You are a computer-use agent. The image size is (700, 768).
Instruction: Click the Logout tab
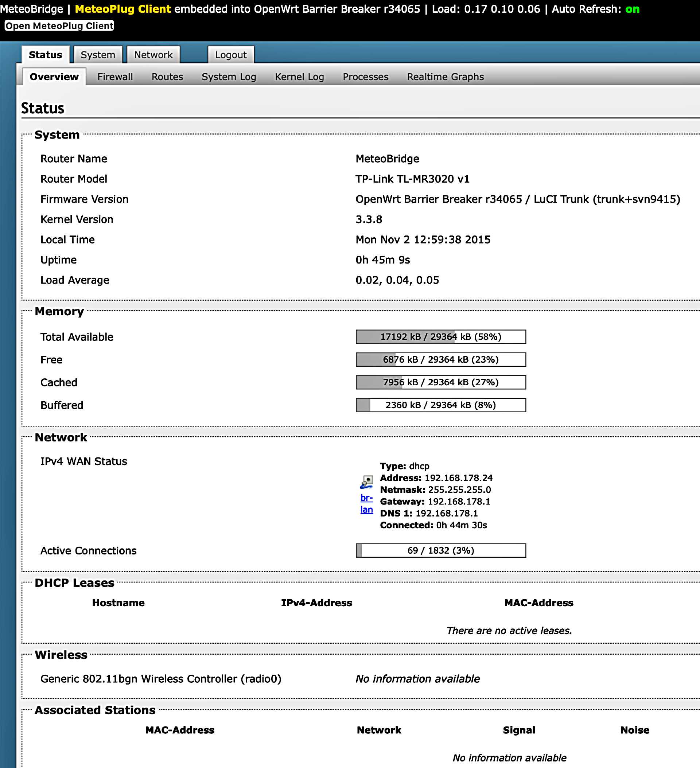230,55
